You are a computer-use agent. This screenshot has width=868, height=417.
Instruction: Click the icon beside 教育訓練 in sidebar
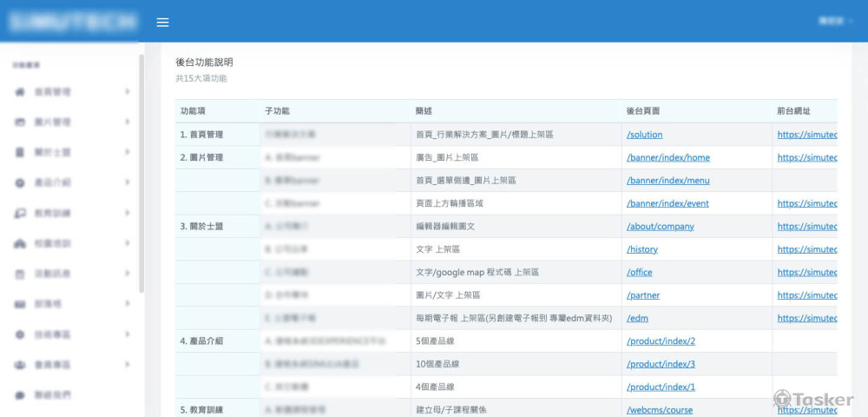tap(20, 214)
